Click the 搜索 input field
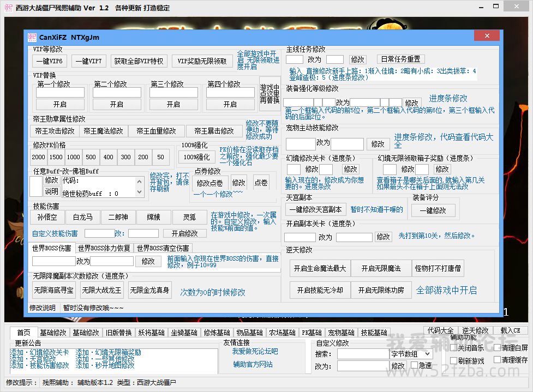Screen dimensions: 533x392 pyautogui.click(x=362, y=354)
